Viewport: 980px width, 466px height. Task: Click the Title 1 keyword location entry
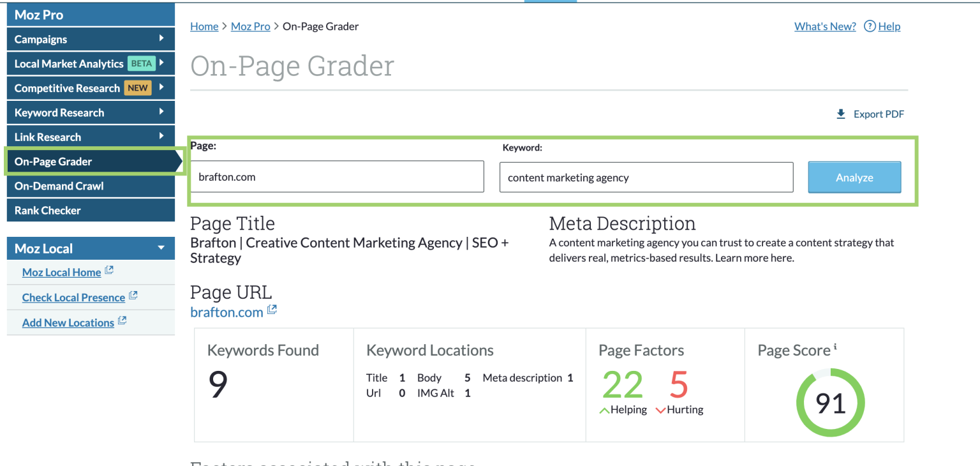coord(386,378)
